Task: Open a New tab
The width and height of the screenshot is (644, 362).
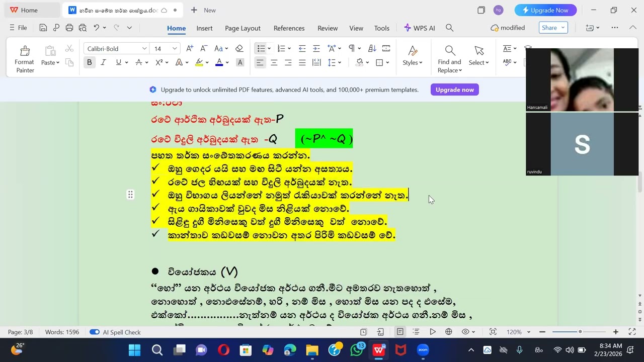Action: click(203, 10)
